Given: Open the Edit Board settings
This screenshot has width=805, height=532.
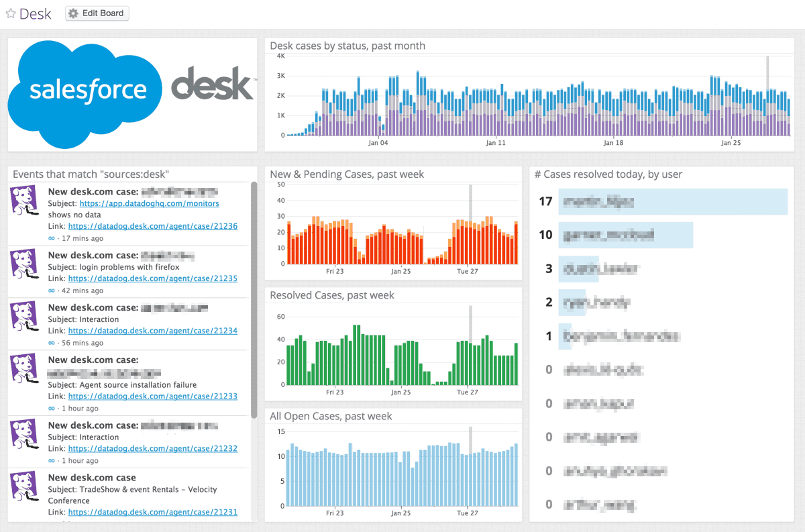Looking at the screenshot, I should (97, 13).
